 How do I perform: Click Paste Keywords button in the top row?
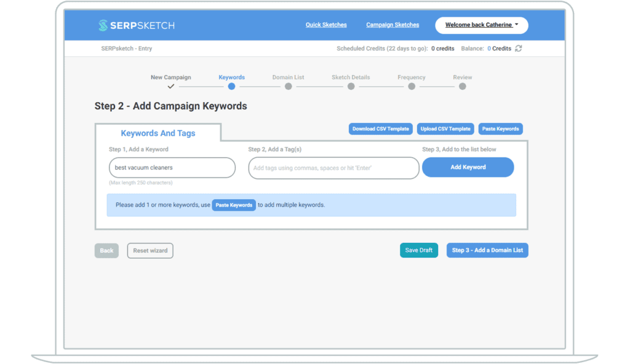(x=500, y=129)
